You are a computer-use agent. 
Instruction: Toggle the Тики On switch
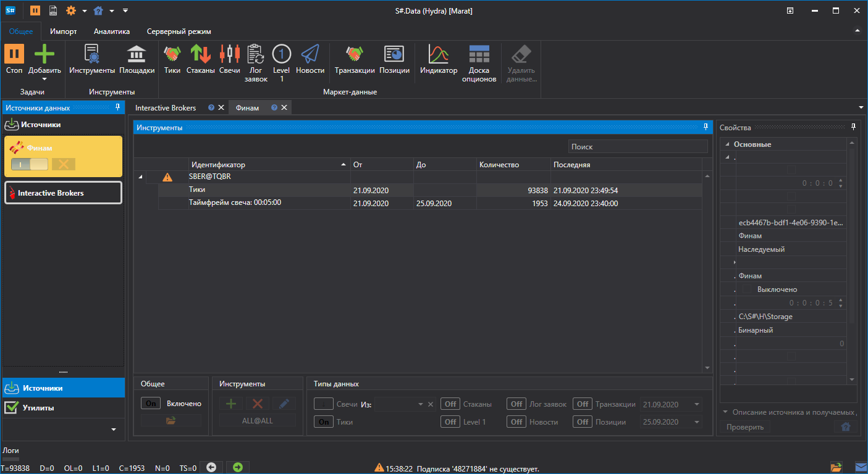click(x=323, y=422)
